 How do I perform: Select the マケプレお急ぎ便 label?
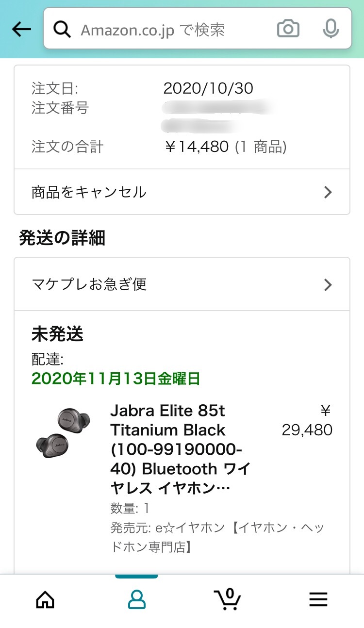point(89,284)
